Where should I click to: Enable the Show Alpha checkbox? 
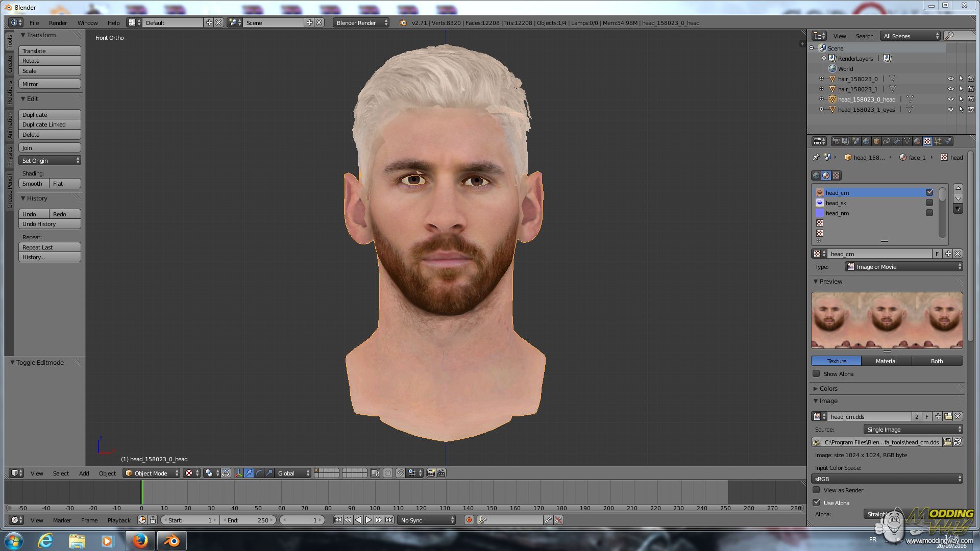(x=816, y=374)
